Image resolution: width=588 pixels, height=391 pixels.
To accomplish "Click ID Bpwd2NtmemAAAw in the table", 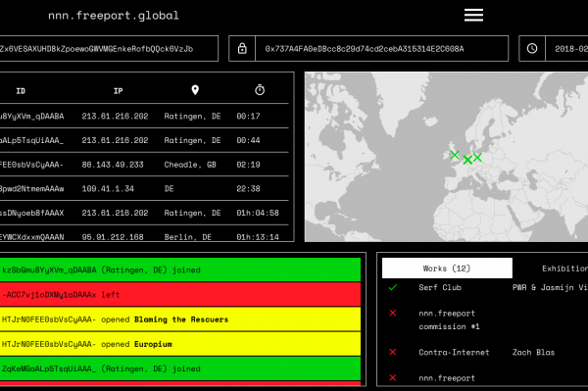I will [32, 188].
